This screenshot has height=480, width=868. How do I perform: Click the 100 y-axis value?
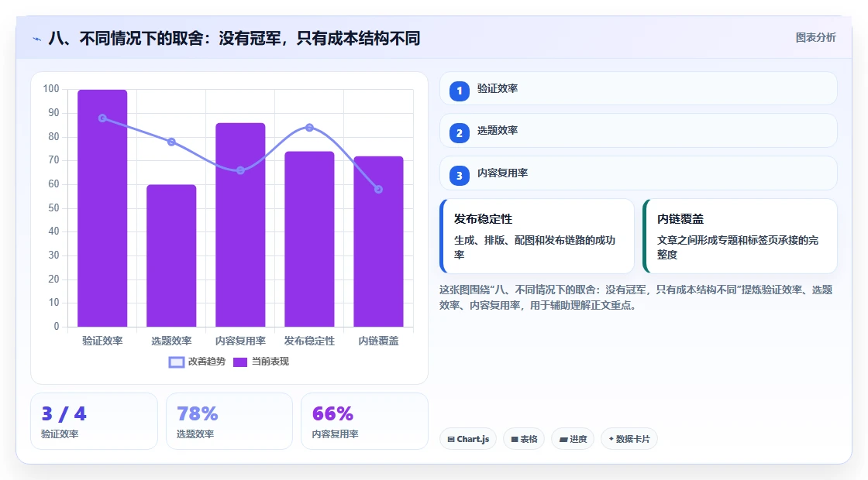51,89
